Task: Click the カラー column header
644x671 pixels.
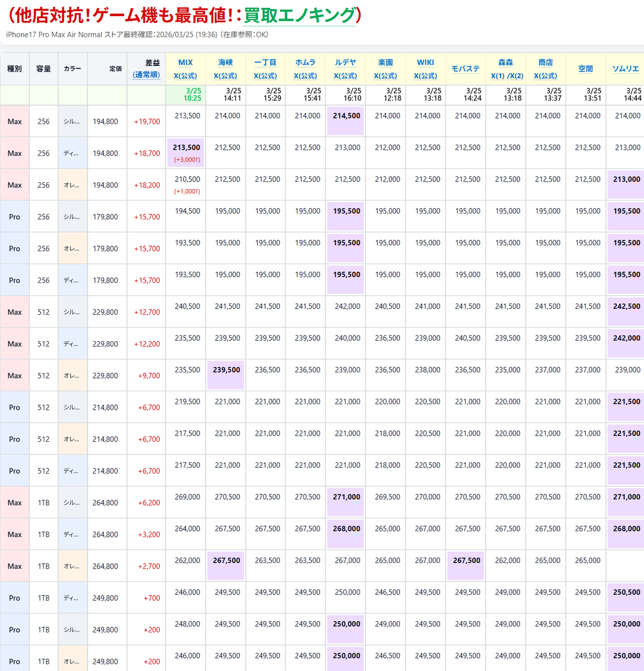Action: pyautogui.click(x=73, y=69)
